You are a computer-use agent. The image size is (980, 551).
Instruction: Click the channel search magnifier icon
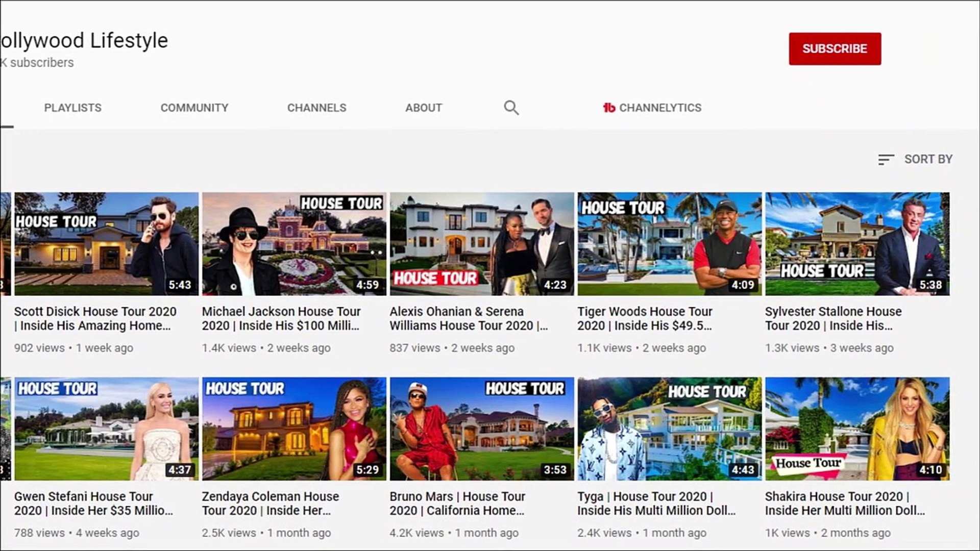click(511, 108)
